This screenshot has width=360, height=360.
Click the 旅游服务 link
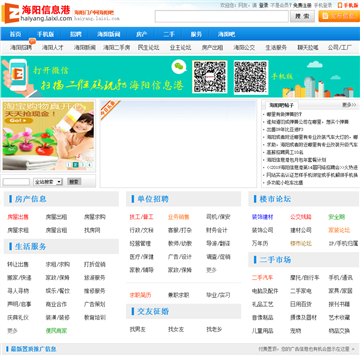coord(95,278)
